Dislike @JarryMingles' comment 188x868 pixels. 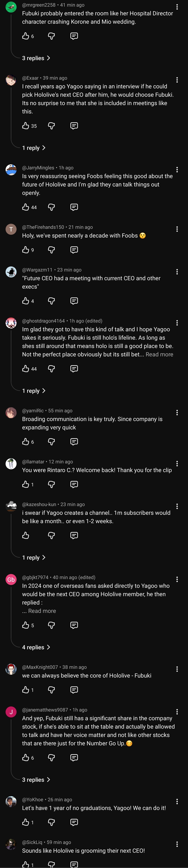[51, 207]
